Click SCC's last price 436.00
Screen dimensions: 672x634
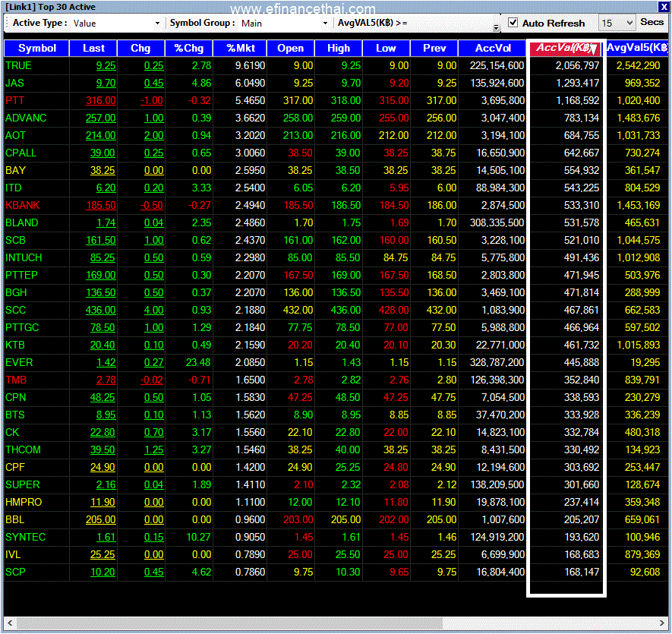pos(101,310)
